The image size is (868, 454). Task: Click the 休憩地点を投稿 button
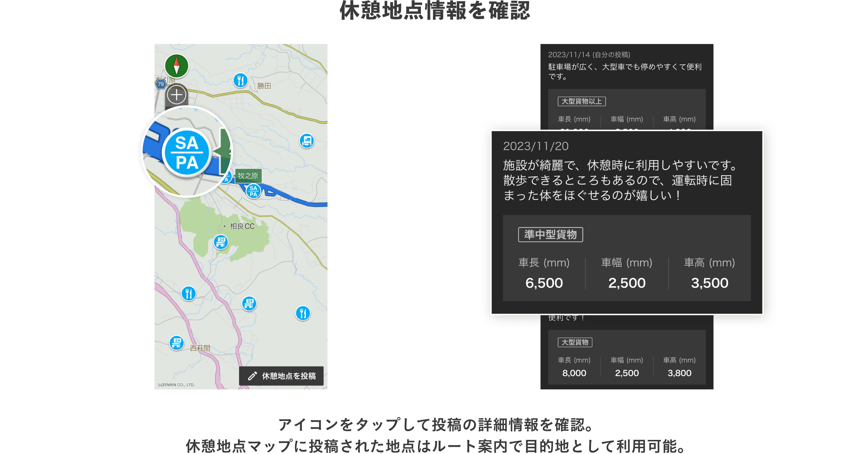(281, 376)
